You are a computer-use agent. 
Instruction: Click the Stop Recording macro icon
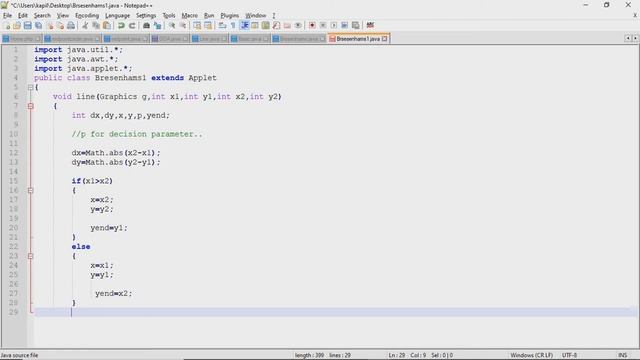click(323, 25)
